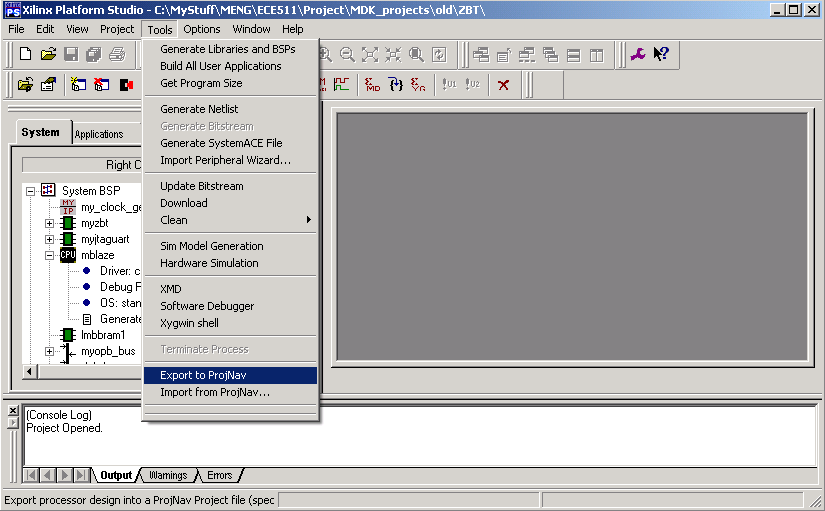Expand the myjtaguart tree node

pyautogui.click(x=50, y=239)
